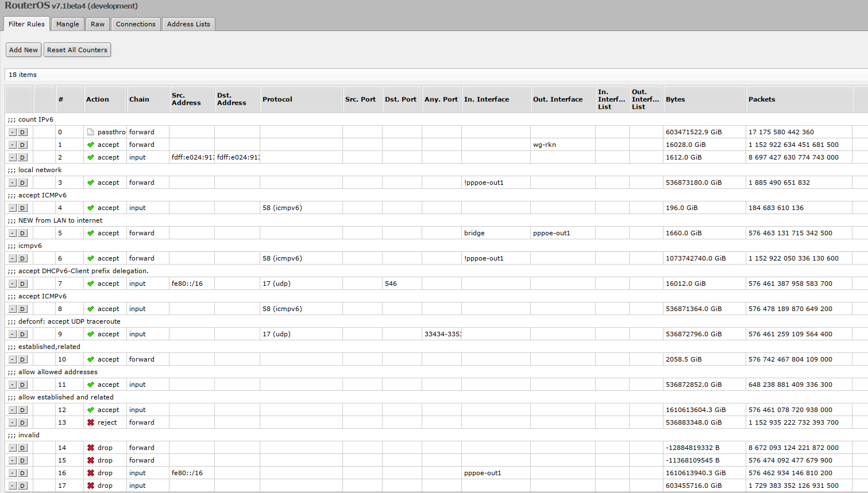Click the green accept checkmark in rule 4
The width and height of the screenshot is (868, 493).
pos(91,208)
